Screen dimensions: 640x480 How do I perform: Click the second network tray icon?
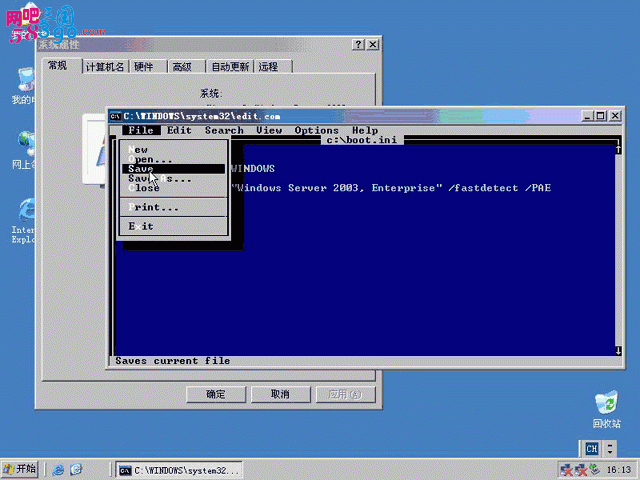pos(580,470)
